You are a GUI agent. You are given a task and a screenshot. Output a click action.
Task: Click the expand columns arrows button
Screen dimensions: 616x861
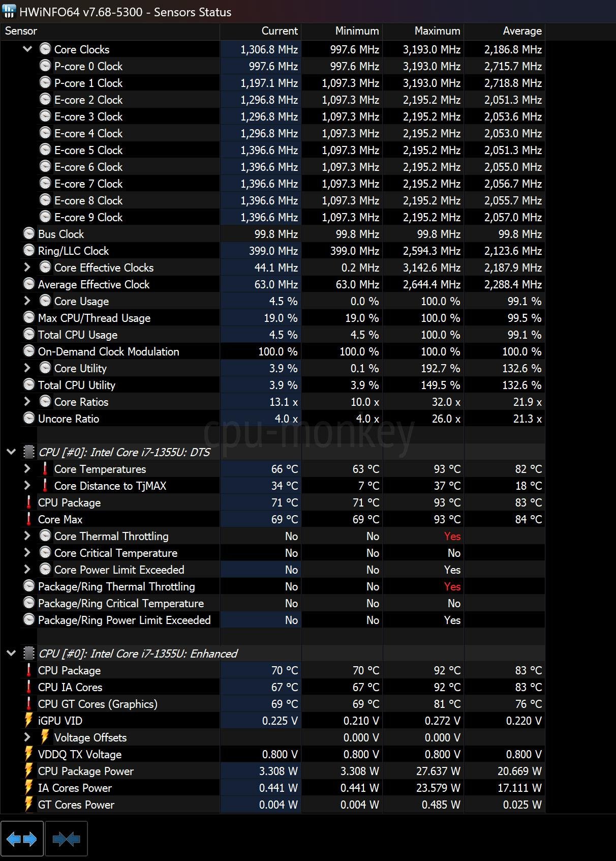point(22,839)
